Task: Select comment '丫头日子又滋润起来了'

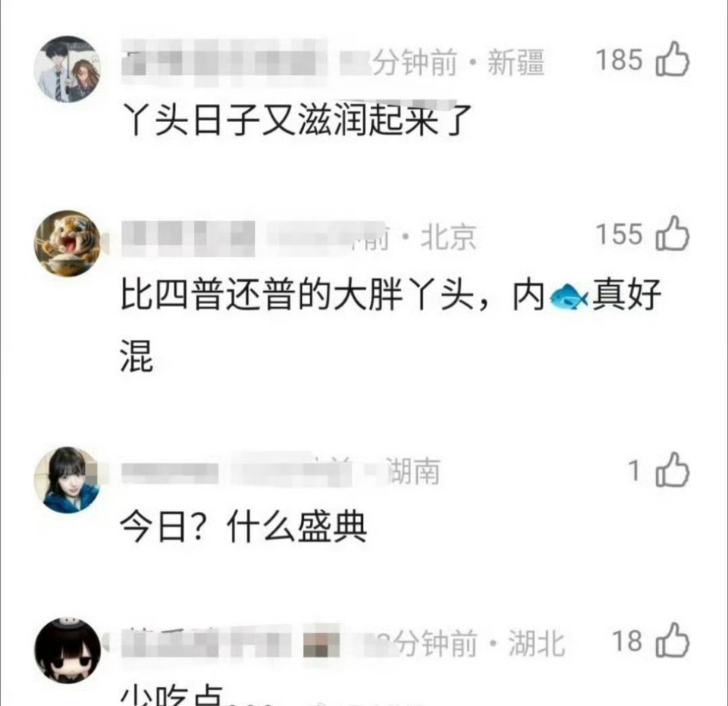Action: 297,121
